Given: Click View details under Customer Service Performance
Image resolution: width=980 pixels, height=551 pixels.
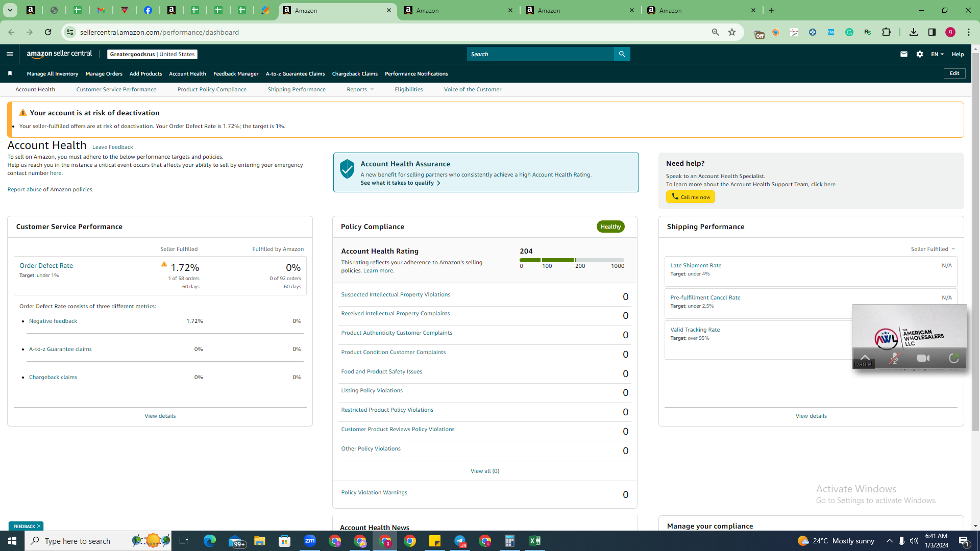Looking at the screenshot, I should click(160, 416).
